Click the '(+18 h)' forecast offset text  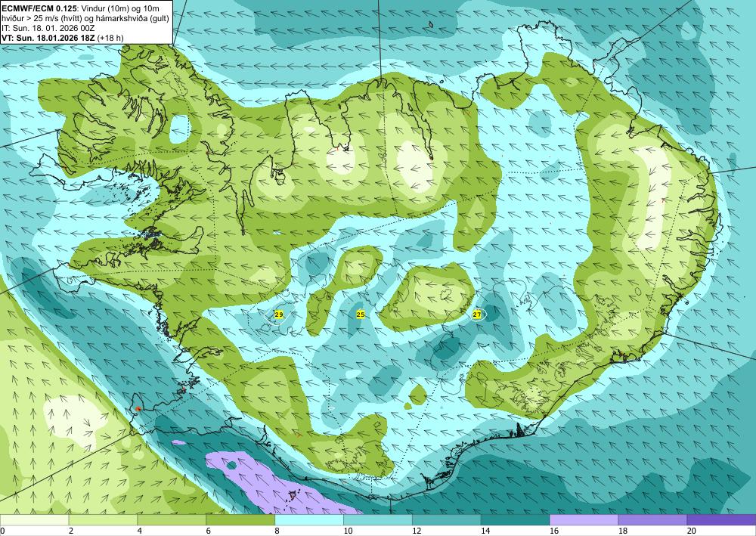tap(110, 38)
